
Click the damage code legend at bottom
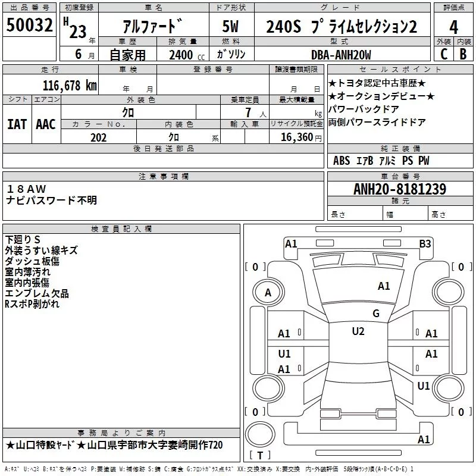(209, 469)
